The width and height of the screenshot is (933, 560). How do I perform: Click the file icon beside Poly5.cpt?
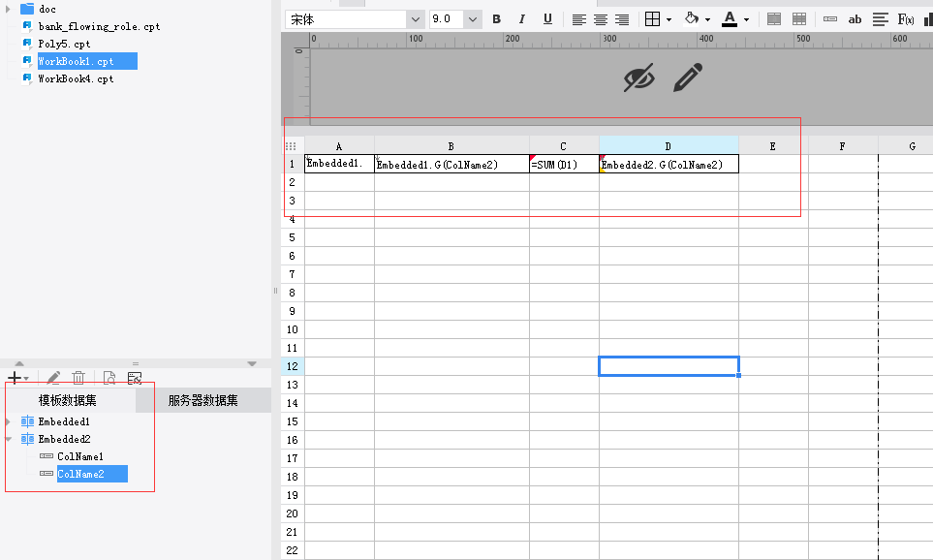click(x=27, y=44)
